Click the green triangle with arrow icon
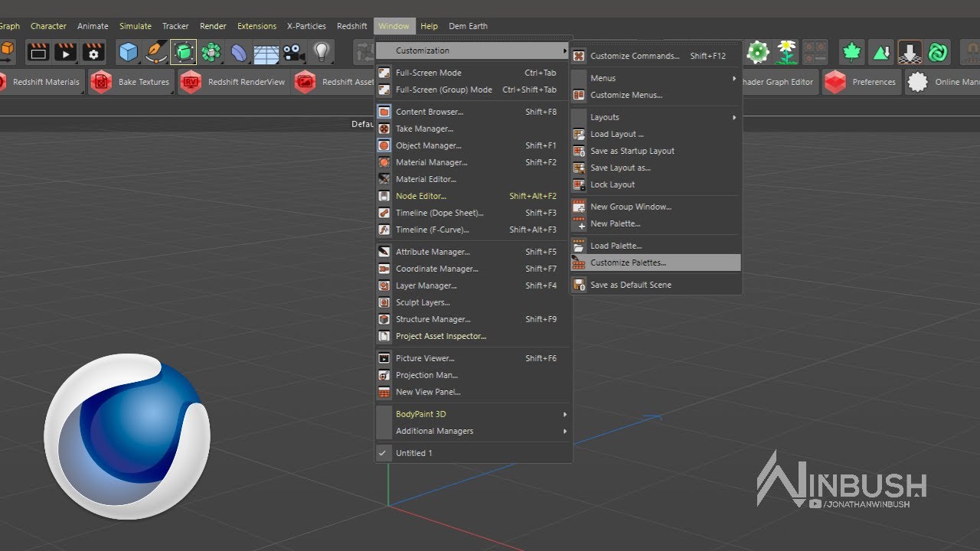 pos(881,51)
